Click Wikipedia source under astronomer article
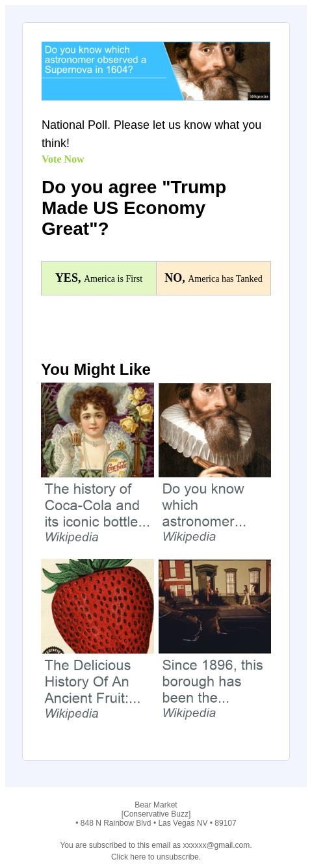The height and width of the screenshot is (868, 312). click(x=189, y=537)
